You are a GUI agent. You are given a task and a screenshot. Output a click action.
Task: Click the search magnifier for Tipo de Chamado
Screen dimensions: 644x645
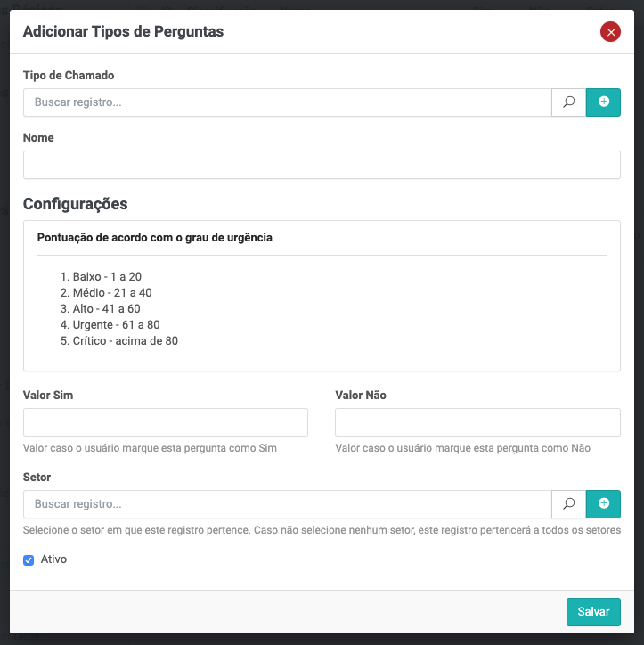coord(569,102)
